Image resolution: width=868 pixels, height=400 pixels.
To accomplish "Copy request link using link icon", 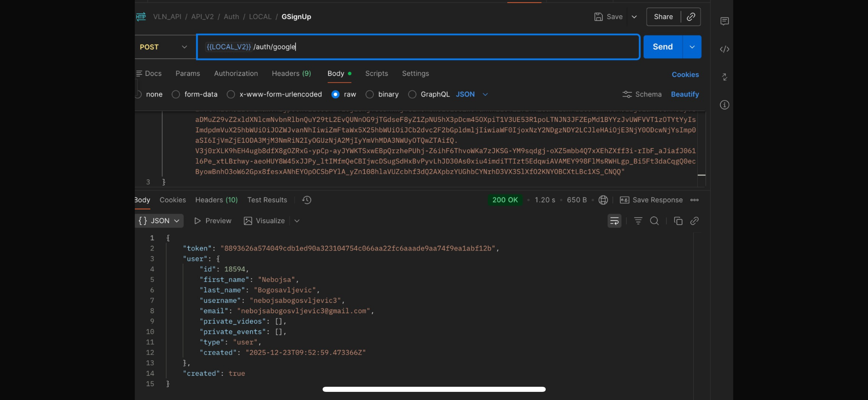I will point(691,17).
